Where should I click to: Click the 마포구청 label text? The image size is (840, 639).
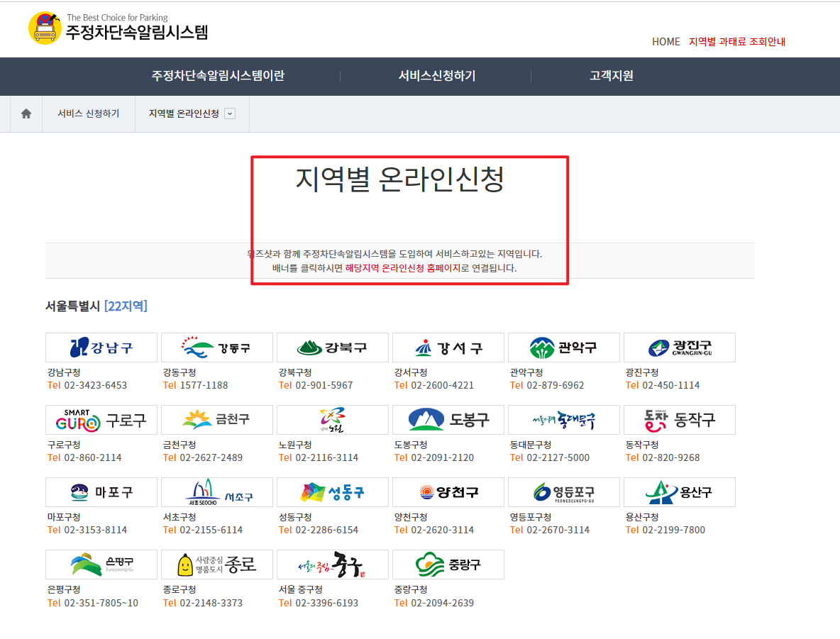(64, 517)
